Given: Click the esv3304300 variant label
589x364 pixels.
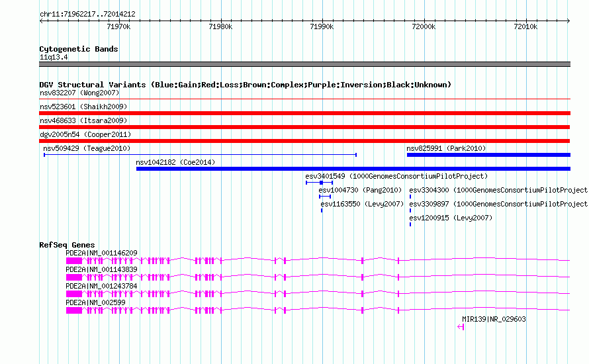Looking at the screenshot, I should point(498,190).
